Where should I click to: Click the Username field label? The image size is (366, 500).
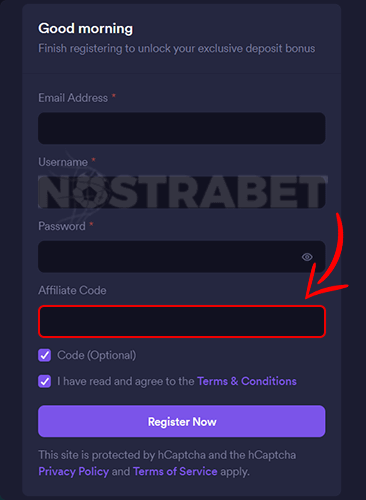(x=63, y=162)
